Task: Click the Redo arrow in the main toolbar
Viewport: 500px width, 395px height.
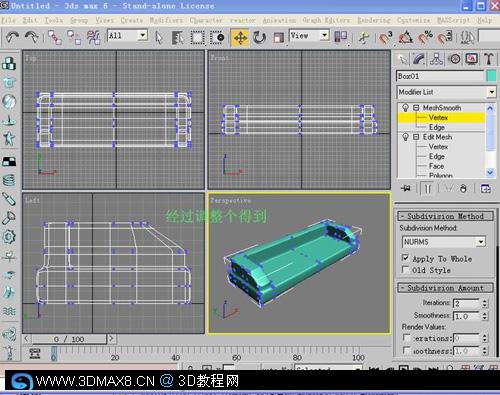Action: click(x=32, y=37)
